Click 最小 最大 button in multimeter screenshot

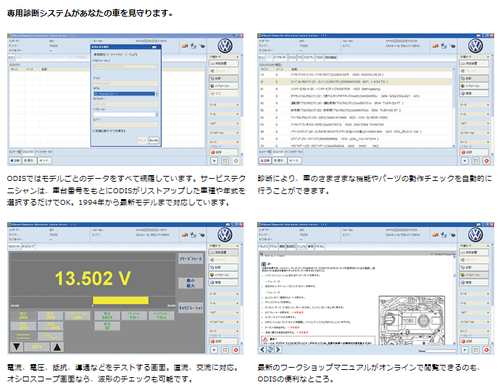[191, 283]
